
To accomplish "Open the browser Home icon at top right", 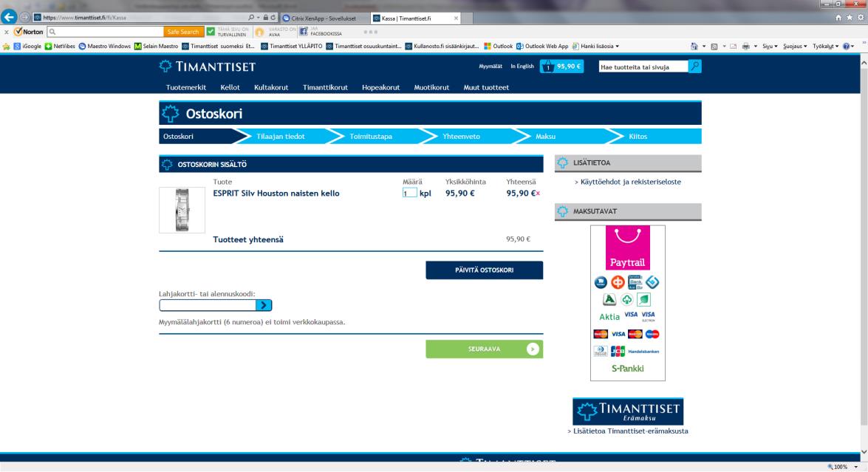I will 838,18.
